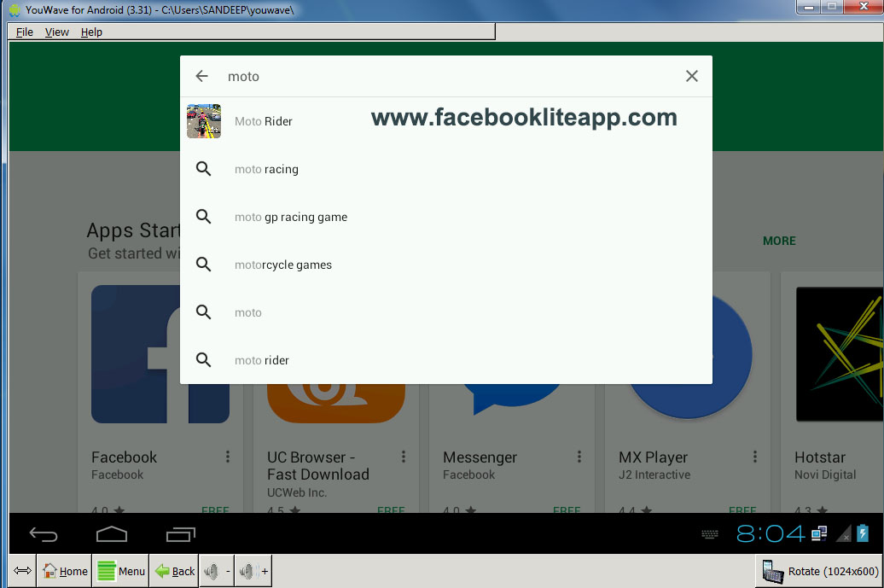Click the signal strength status icon
Viewport: 884px width, 588px height.
coord(844,533)
